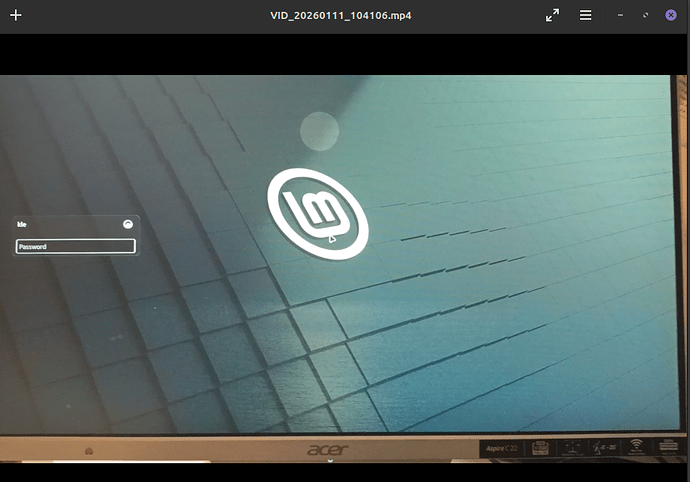Click the mouse pointer shown on the Mint logo
The image size is (690, 482).
[x=332, y=238]
